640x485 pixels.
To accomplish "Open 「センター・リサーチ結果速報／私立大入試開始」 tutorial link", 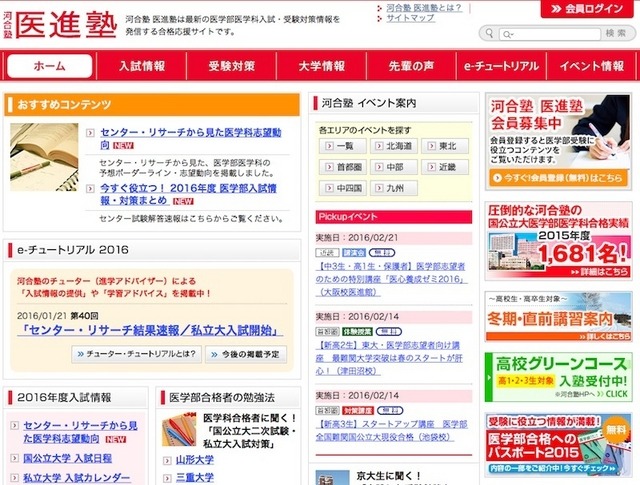I will click(150, 330).
